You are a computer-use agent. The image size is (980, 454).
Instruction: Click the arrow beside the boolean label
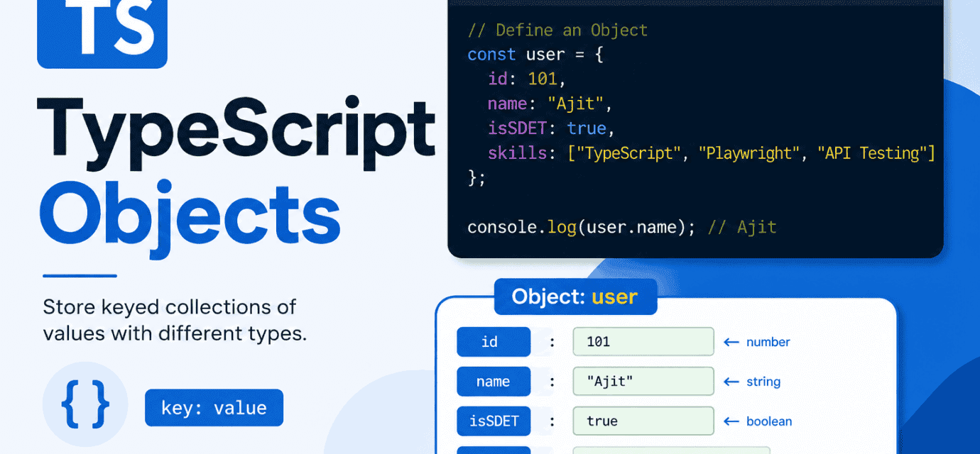click(731, 421)
